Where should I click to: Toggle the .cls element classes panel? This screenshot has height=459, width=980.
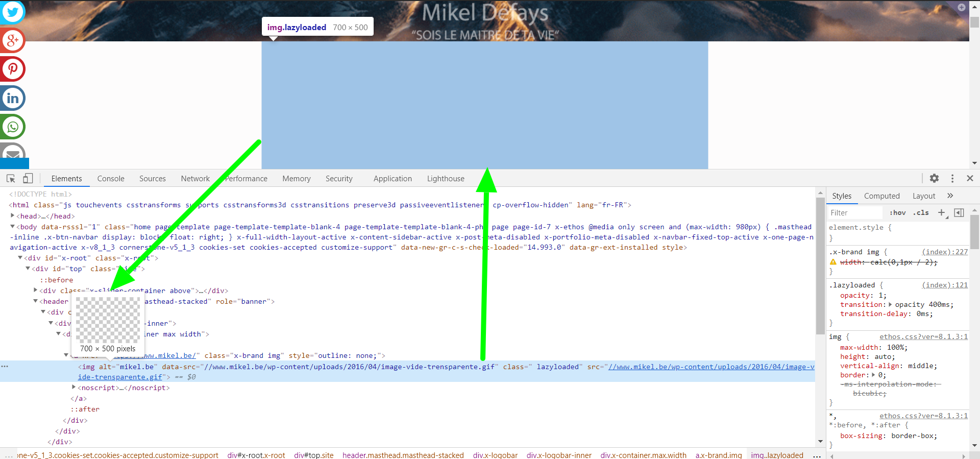point(921,212)
